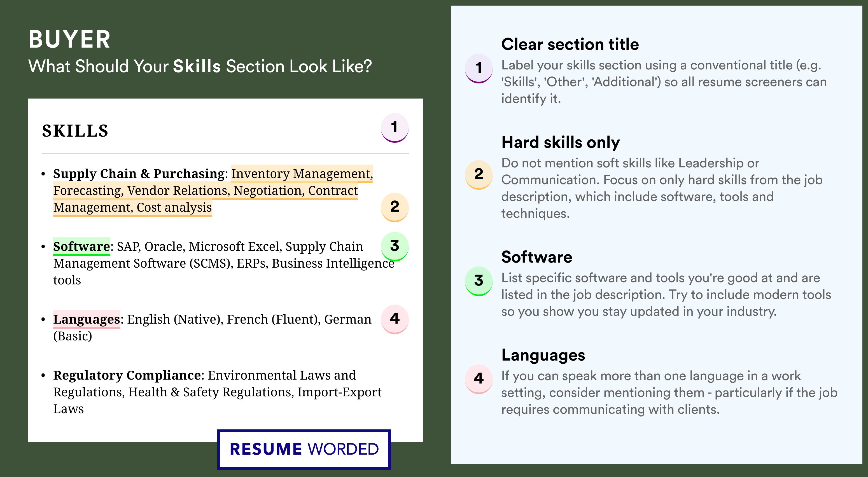This screenshot has width=868, height=477.
Task: Click the pink number 4 badge next to the Languages bullet
Action: pyautogui.click(x=394, y=319)
